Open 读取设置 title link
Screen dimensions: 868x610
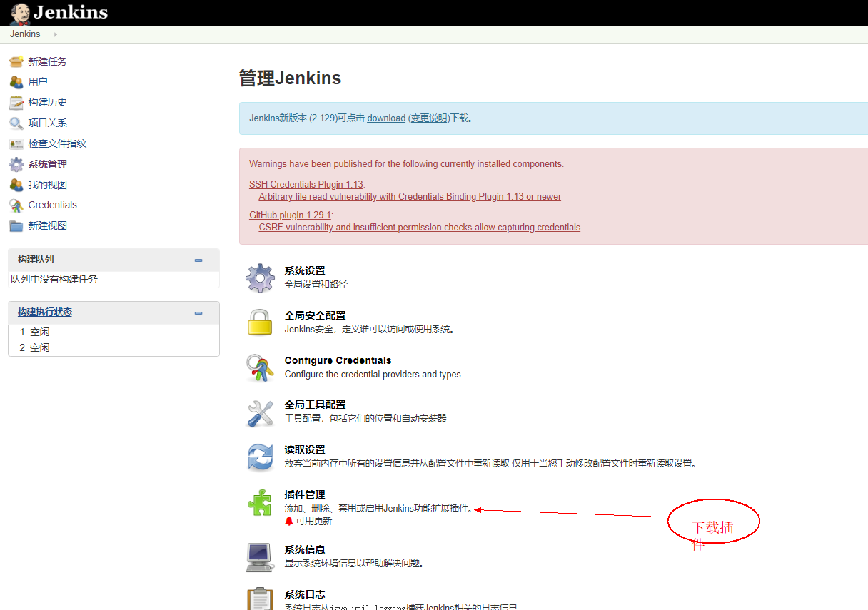[x=305, y=450]
